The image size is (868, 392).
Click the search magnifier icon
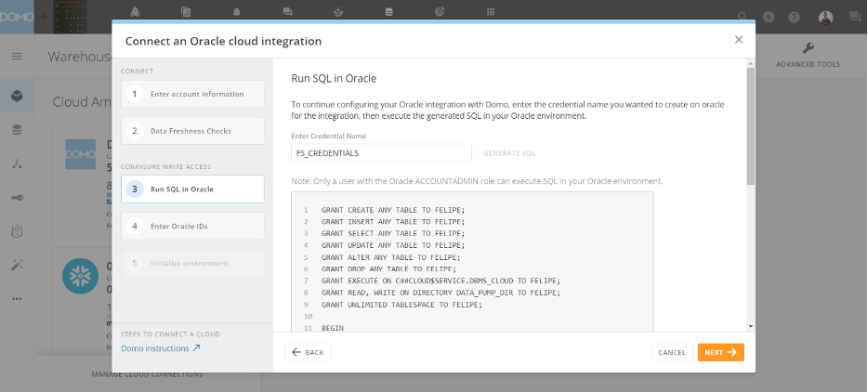click(x=742, y=17)
